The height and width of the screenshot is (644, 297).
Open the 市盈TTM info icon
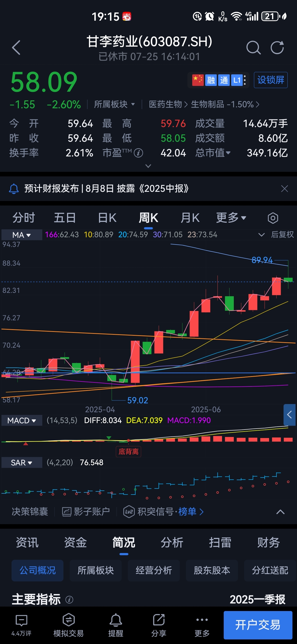[138, 153]
